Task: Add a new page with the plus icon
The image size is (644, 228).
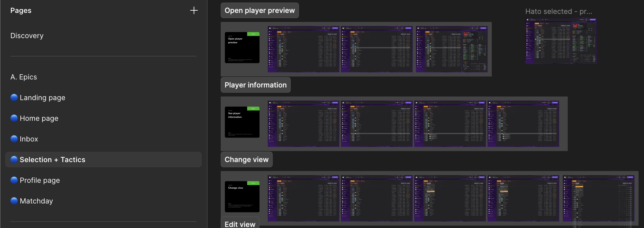Action: click(x=194, y=10)
